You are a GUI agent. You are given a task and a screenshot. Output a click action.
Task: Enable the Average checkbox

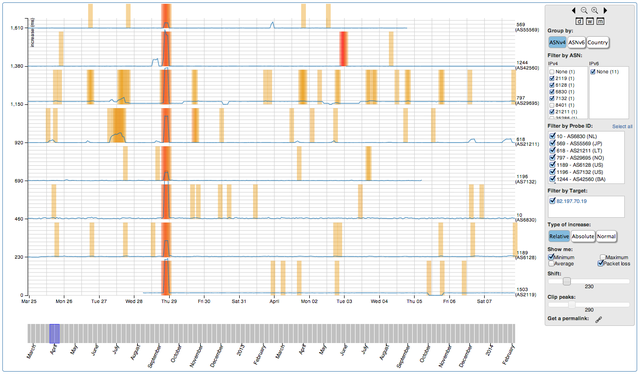click(551, 264)
